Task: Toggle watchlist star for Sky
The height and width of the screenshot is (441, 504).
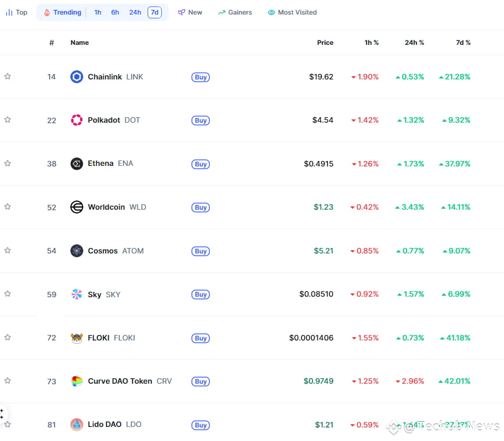Action: [x=8, y=294]
